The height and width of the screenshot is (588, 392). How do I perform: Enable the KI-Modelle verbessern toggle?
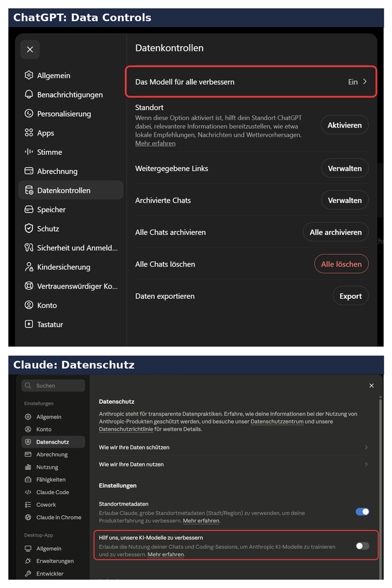pyautogui.click(x=362, y=546)
